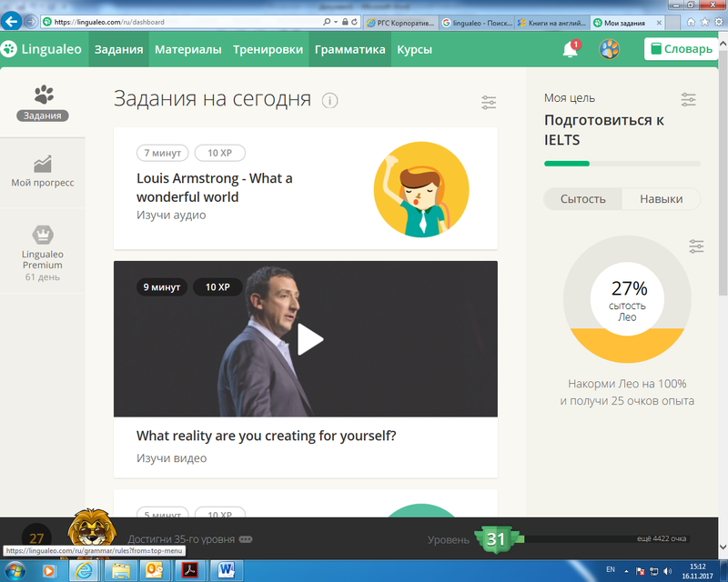Open Microsoft Word from the taskbar
Screen dimensions: 728x582
click(227, 570)
